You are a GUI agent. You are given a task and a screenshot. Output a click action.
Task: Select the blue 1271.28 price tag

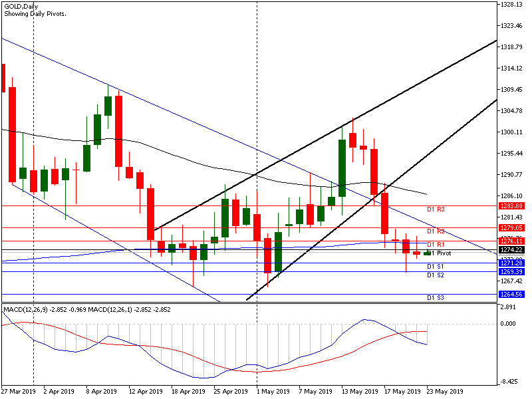point(509,263)
